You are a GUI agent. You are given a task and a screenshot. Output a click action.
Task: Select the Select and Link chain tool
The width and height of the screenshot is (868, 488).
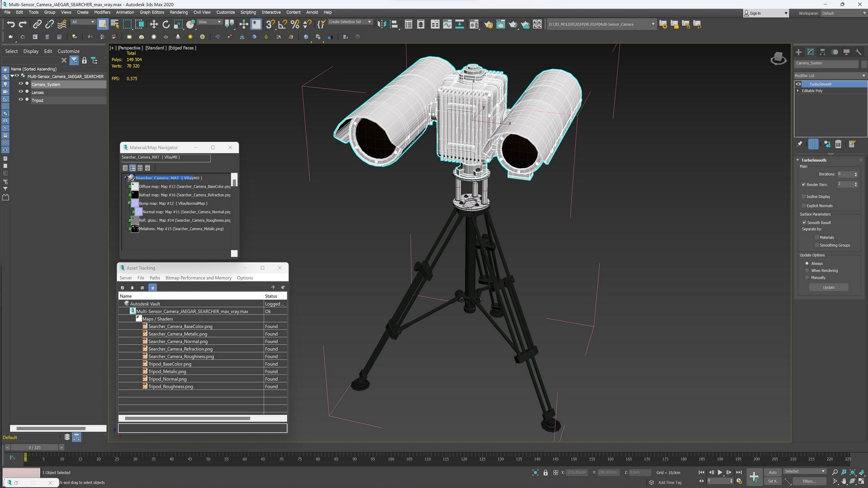click(37, 24)
